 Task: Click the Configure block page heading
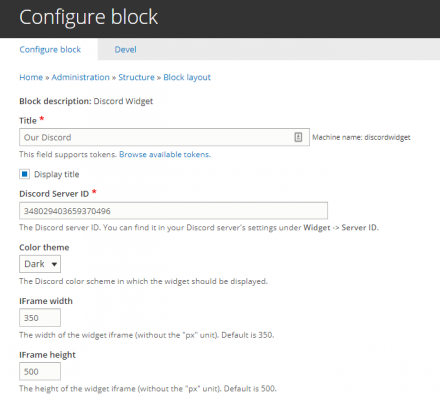pos(88,17)
